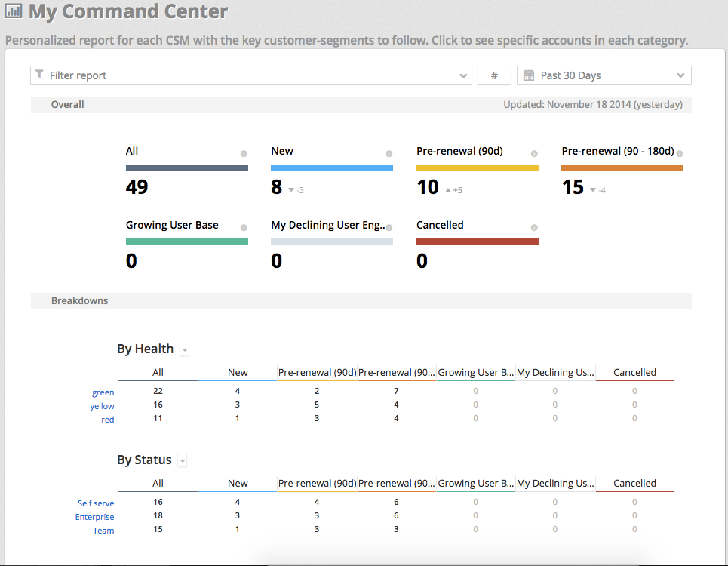The image size is (728, 566).
Task: Click the yellow Pre-renewal (90d) color bar
Action: [x=478, y=167]
